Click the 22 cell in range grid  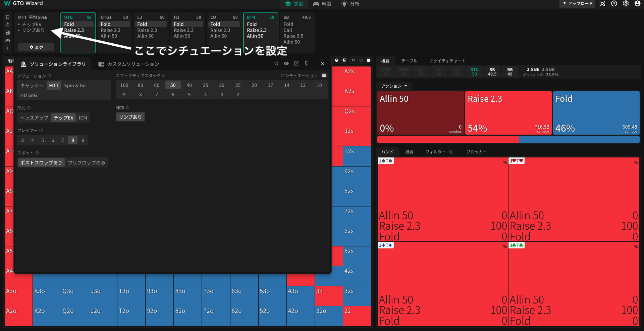click(x=357, y=316)
